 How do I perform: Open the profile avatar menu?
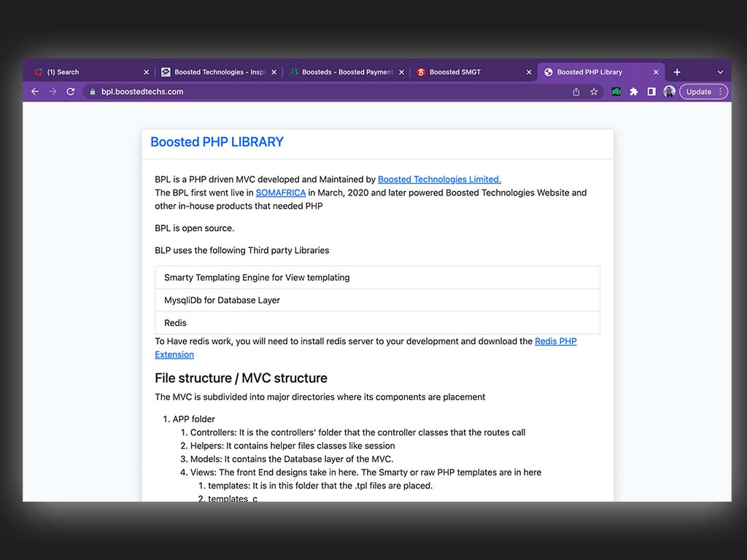point(669,91)
